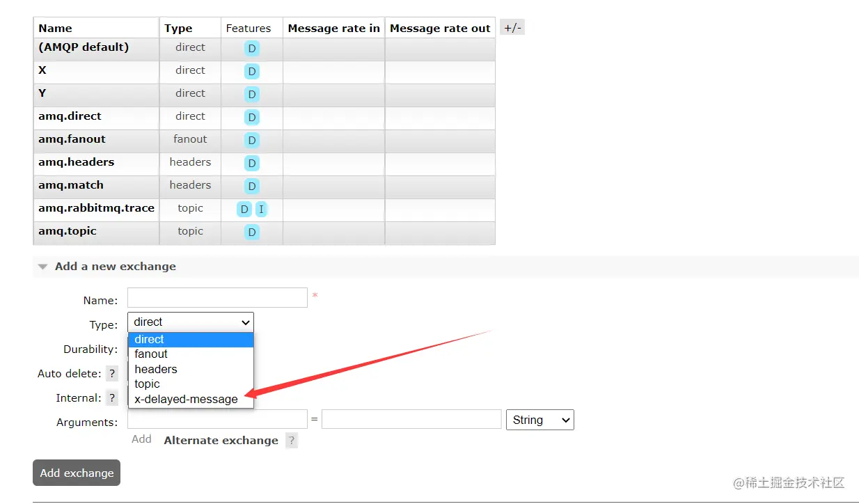Click the Message rate out column header
The height and width of the screenshot is (504, 859).
(440, 29)
